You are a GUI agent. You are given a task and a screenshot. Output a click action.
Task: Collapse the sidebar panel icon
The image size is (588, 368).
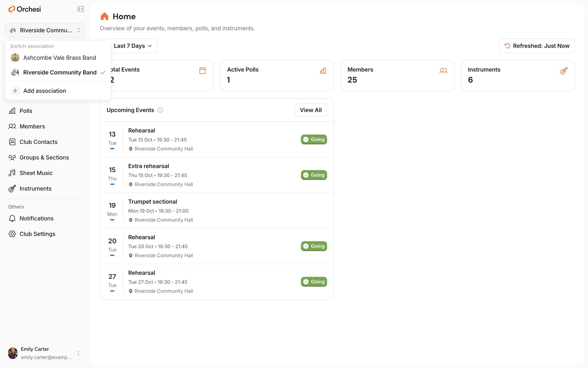click(81, 9)
